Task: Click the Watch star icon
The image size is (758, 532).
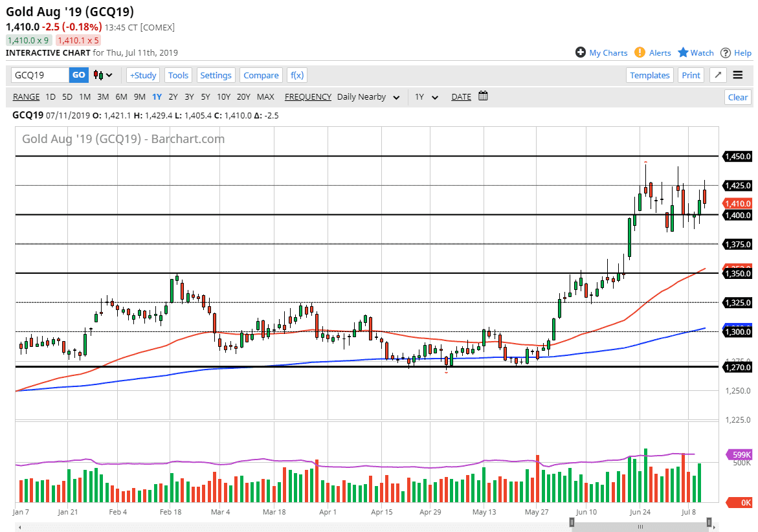Action: tap(683, 52)
